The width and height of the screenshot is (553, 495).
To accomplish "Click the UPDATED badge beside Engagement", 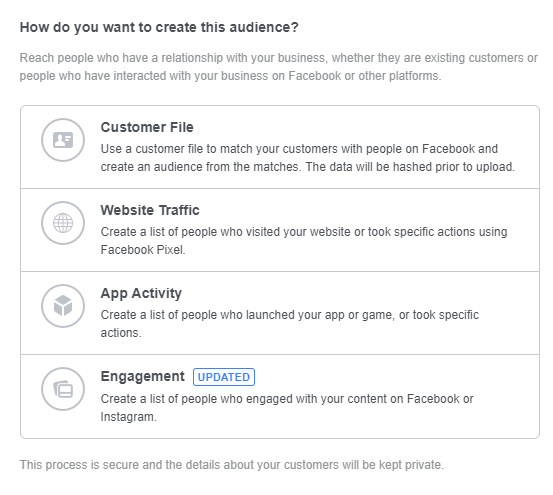I will [x=224, y=377].
